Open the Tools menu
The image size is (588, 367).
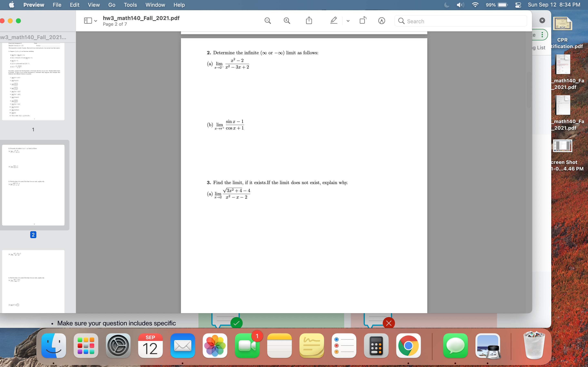tap(130, 5)
